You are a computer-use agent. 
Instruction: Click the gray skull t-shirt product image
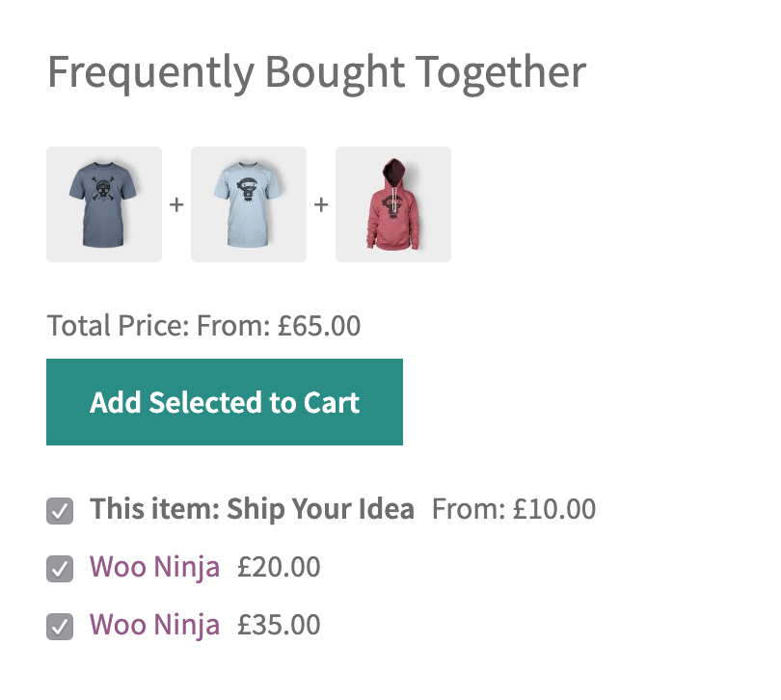click(x=103, y=203)
